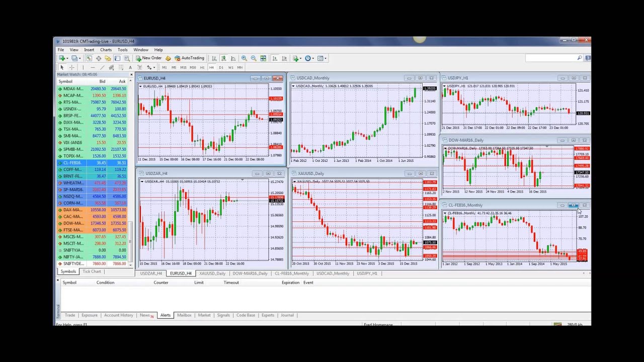Select CL-FEB16. row in Market Watch
This screenshot has width=644, height=362.
(92, 163)
